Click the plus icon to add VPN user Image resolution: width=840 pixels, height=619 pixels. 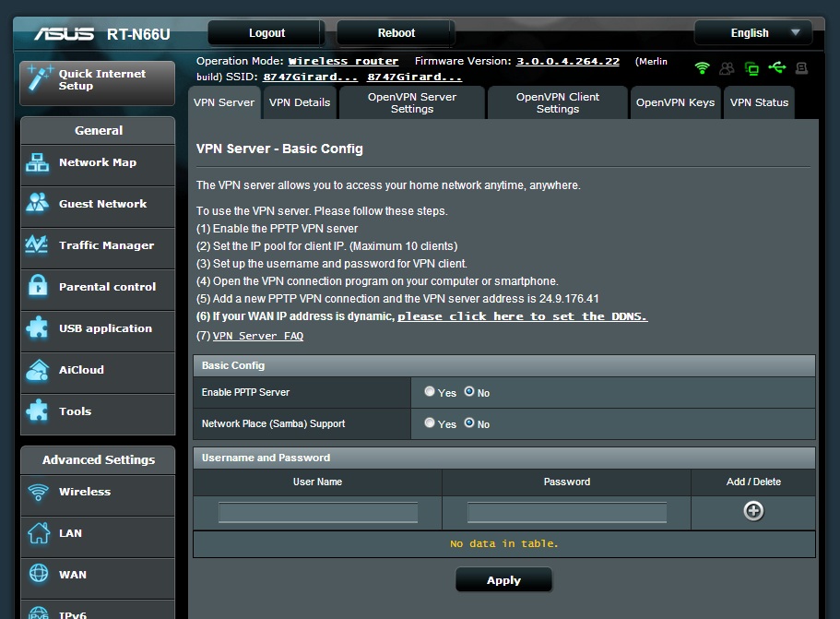pos(753,511)
